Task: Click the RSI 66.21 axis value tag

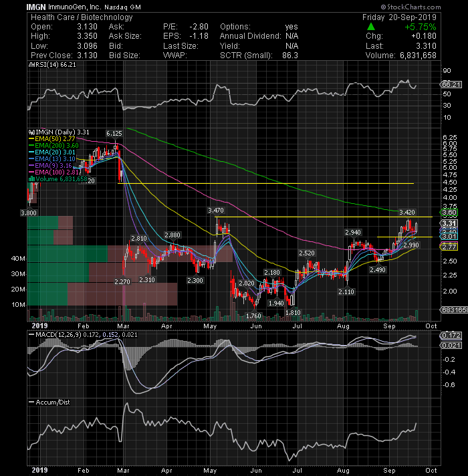Action: pyautogui.click(x=451, y=84)
